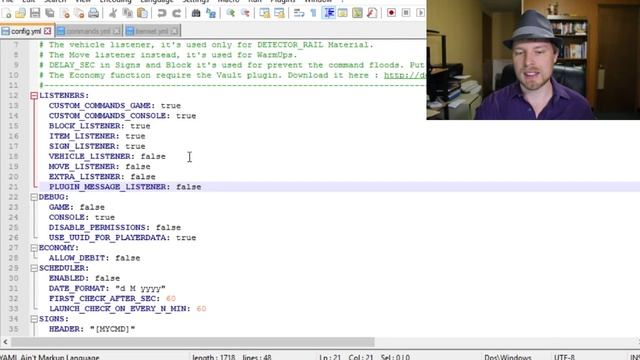The image size is (640, 360).
Task: Open the http:// link on line 10
Action: point(405,76)
